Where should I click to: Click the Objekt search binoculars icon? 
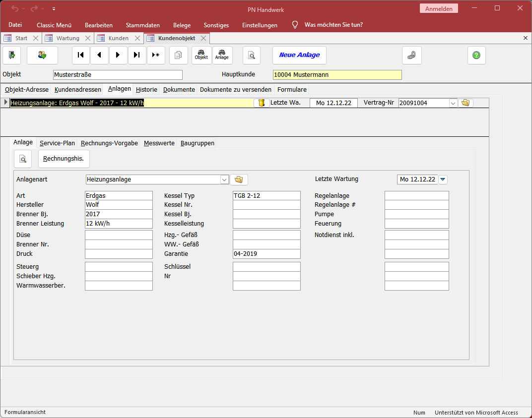(x=201, y=55)
